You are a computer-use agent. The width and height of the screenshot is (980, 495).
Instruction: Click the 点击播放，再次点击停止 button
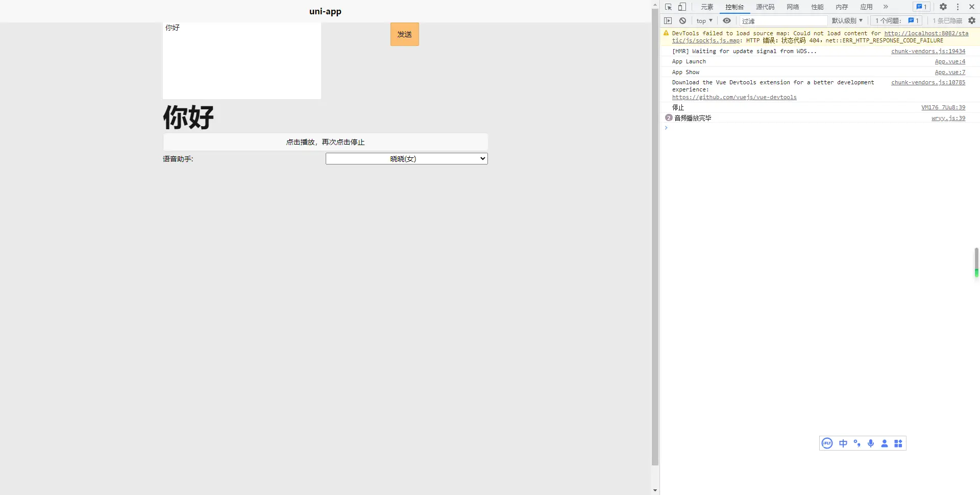[325, 142]
